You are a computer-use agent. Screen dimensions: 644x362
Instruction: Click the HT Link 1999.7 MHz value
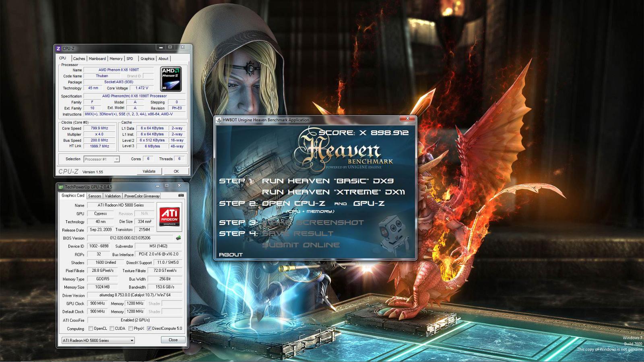99,146
